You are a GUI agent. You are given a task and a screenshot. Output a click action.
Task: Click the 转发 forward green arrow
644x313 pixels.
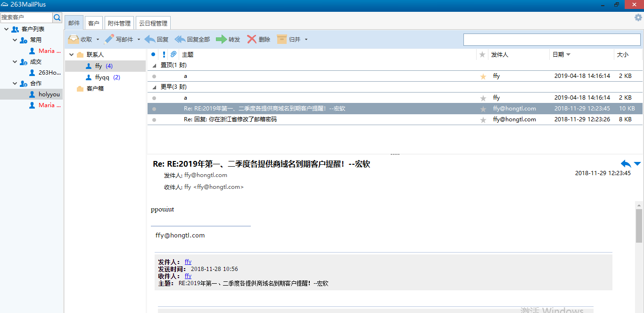(x=221, y=39)
